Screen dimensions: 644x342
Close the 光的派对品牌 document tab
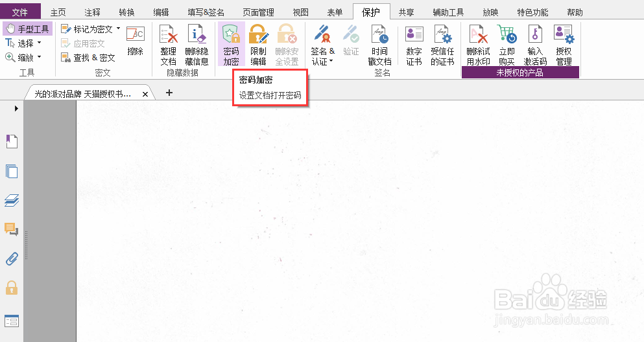pyautogui.click(x=145, y=95)
